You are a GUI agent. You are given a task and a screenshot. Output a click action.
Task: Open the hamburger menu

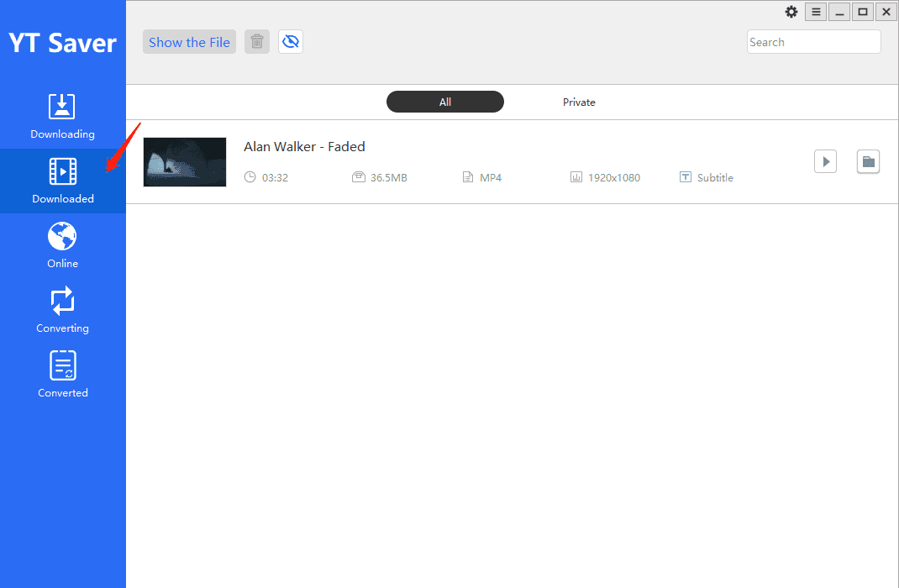click(x=816, y=12)
